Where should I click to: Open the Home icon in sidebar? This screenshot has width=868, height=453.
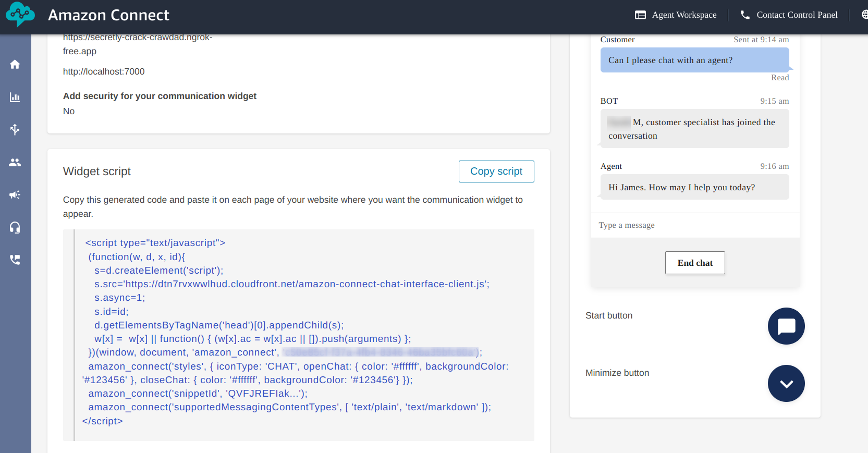[x=15, y=64]
